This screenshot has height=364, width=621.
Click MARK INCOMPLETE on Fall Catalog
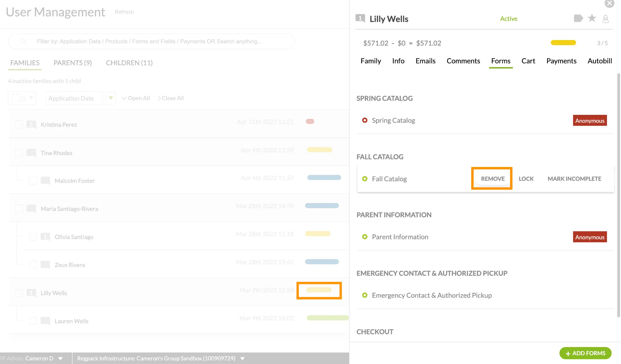[x=574, y=179]
